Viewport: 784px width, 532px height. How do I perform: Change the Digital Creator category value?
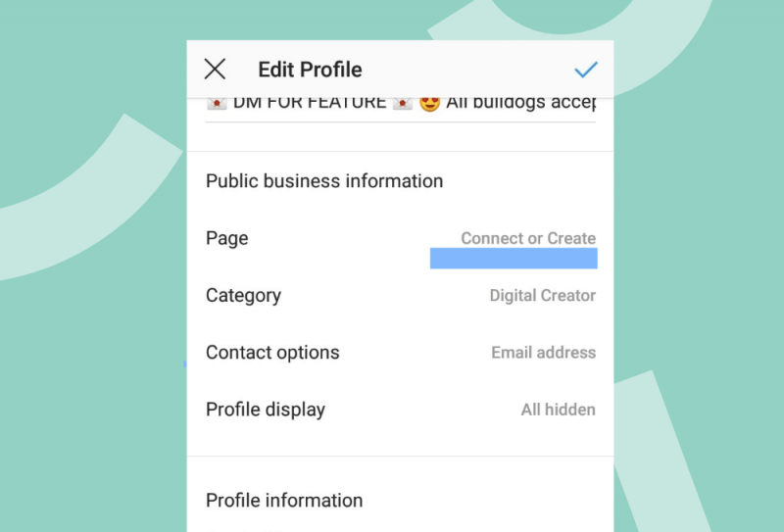coord(543,296)
